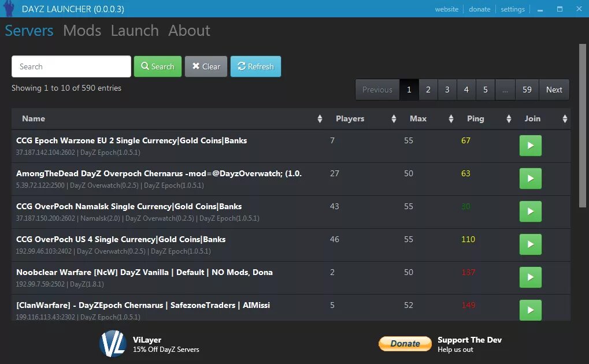
Task: Sort servers by Players column arrows
Action: pos(394,118)
